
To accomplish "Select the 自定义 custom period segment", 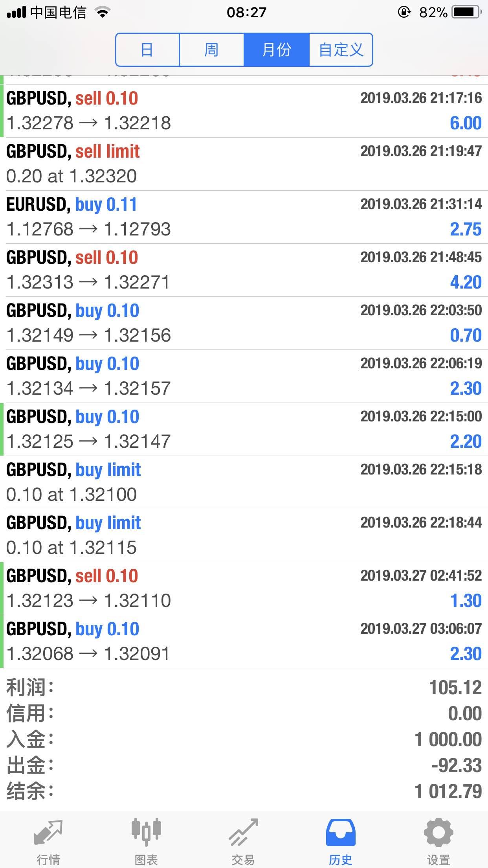I will [x=341, y=50].
